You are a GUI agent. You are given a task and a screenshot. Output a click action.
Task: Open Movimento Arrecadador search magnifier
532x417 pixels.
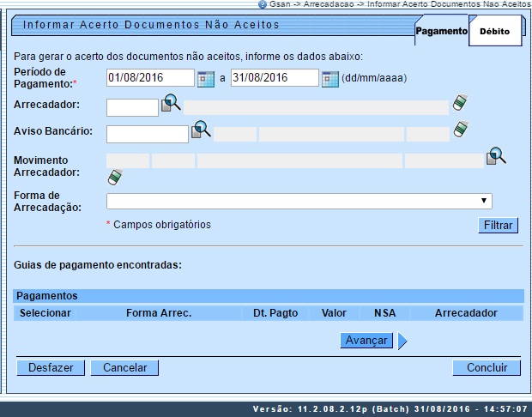pyautogui.click(x=497, y=157)
